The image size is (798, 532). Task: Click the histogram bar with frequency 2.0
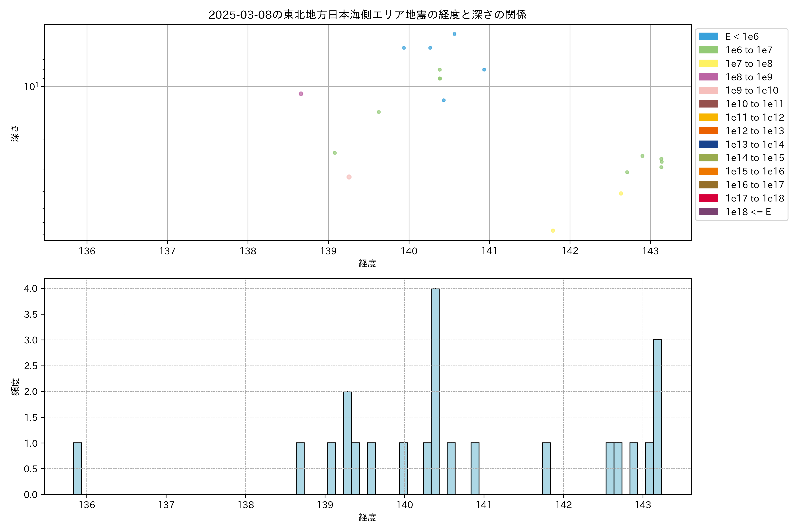(347, 442)
